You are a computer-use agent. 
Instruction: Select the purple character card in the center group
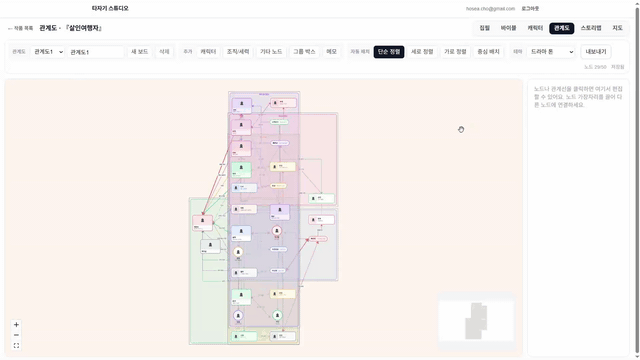coord(280,212)
